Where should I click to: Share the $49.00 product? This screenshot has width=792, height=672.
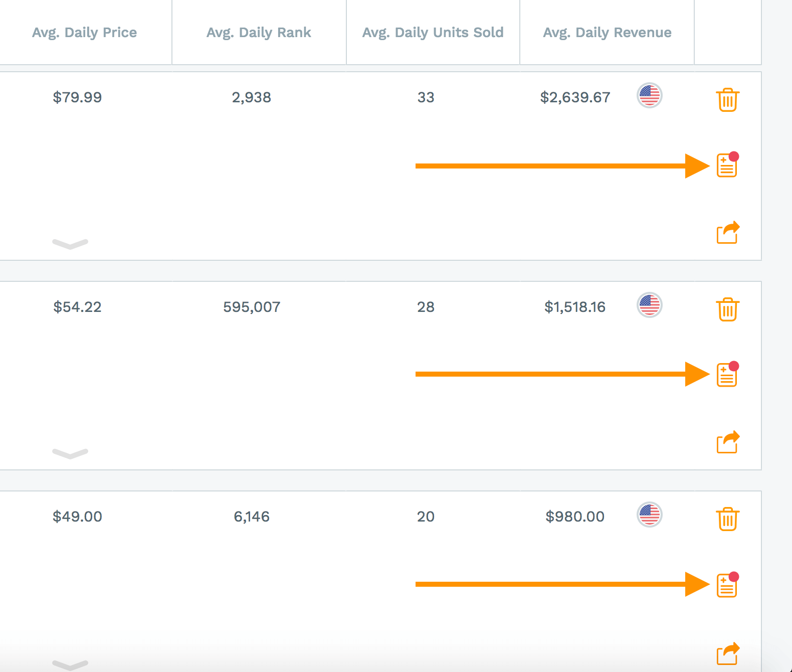(x=727, y=653)
